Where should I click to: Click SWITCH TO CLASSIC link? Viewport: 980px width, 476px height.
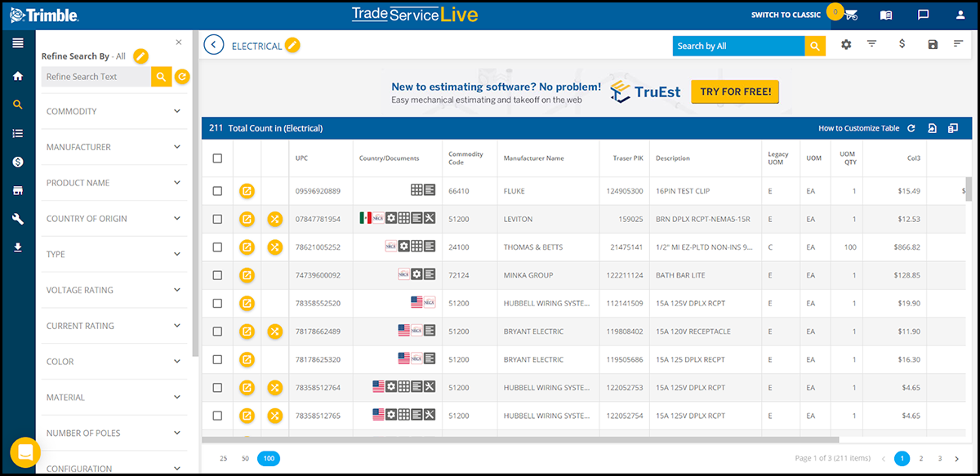tap(786, 15)
